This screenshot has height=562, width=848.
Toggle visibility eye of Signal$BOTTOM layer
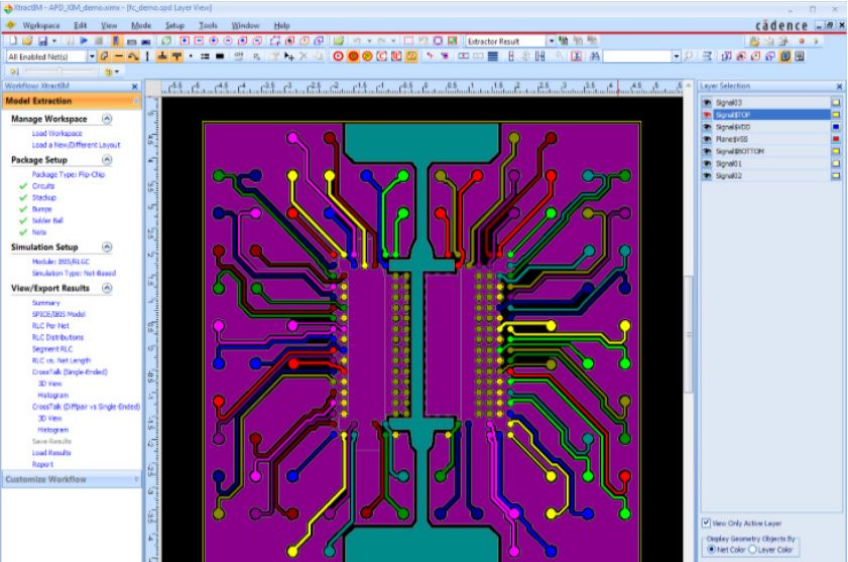(707, 151)
